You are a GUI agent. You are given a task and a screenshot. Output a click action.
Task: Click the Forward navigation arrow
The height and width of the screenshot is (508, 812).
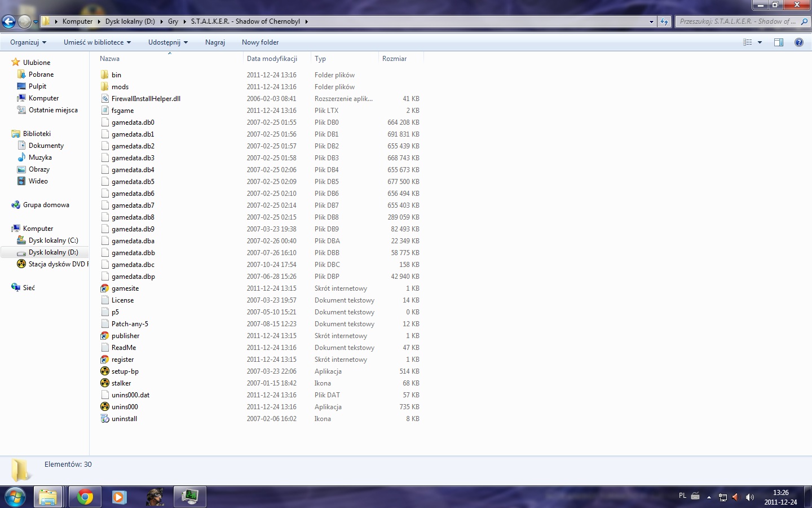(x=24, y=21)
